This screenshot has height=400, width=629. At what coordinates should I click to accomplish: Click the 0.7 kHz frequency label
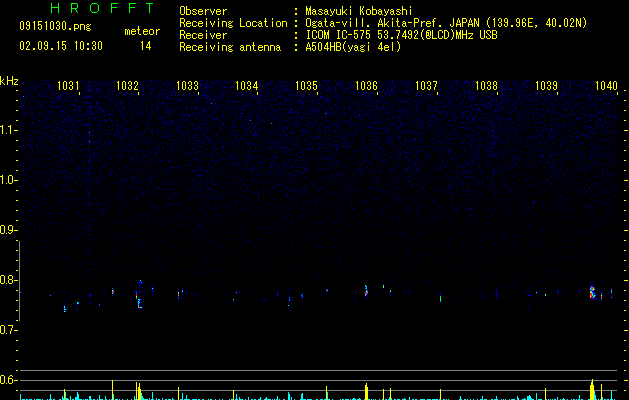coord(9,330)
